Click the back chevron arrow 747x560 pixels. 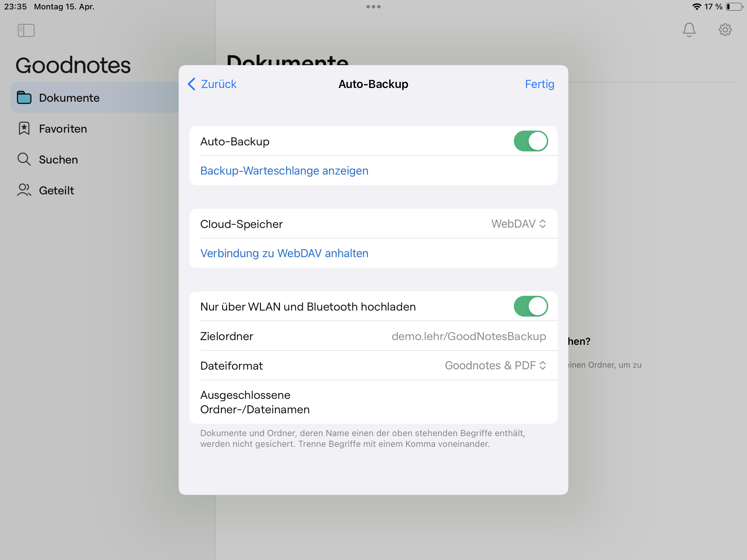point(191,84)
